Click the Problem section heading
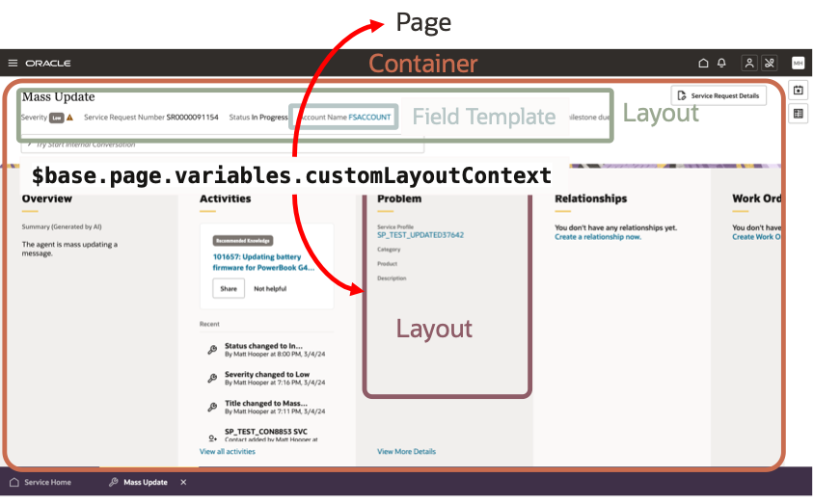The height and width of the screenshot is (504, 813). click(399, 199)
